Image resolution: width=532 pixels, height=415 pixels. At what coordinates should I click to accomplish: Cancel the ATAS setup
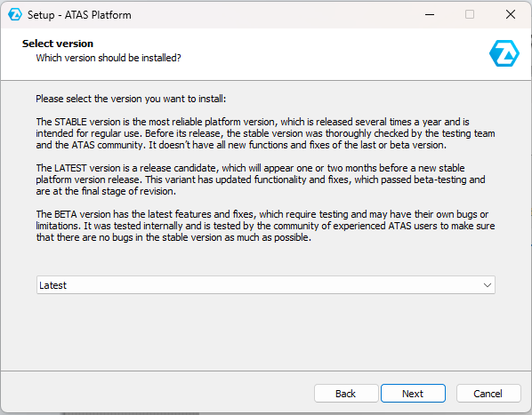click(x=488, y=394)
